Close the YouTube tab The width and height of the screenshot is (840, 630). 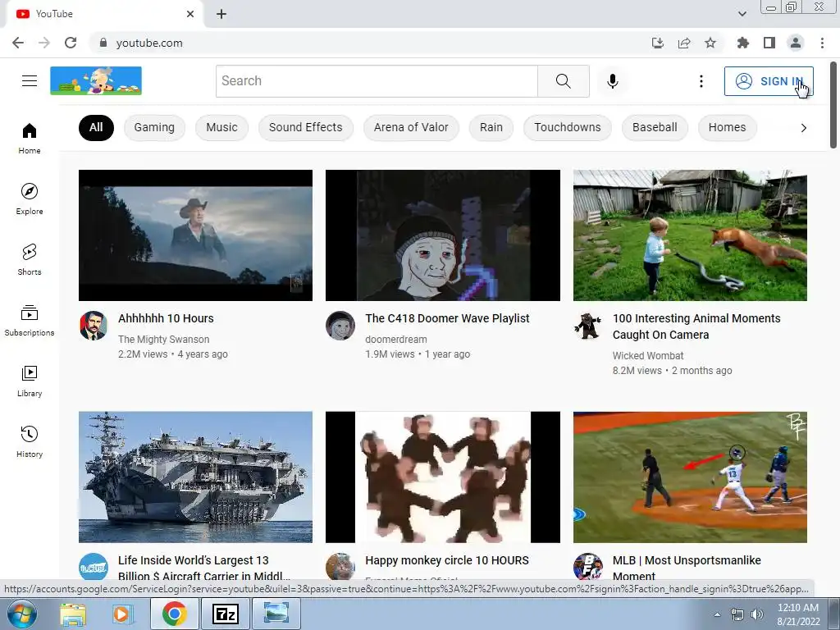(190, 14)
